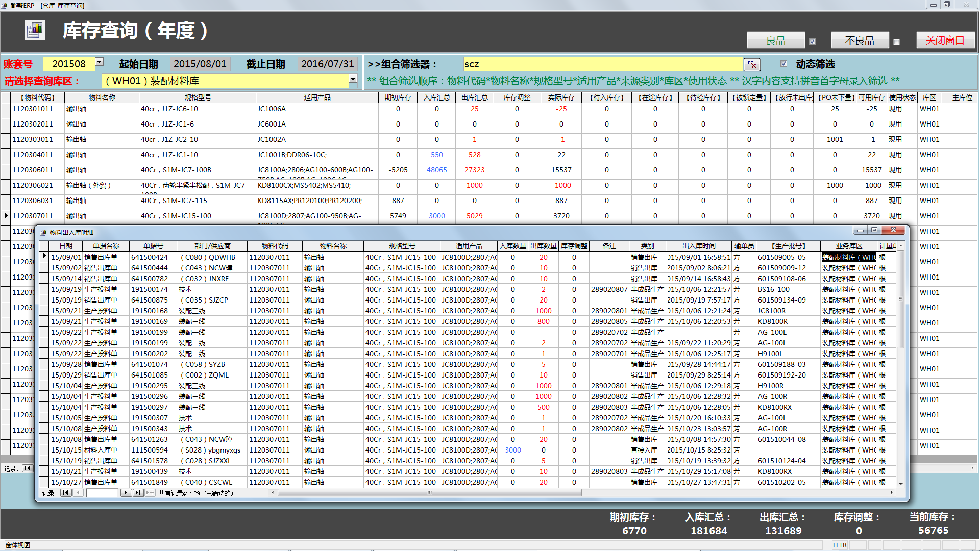This screenshot has width=980, height=551.
Task: Select material code 1120301011 row
Action: pyautogui.click(x=33, y=109)
